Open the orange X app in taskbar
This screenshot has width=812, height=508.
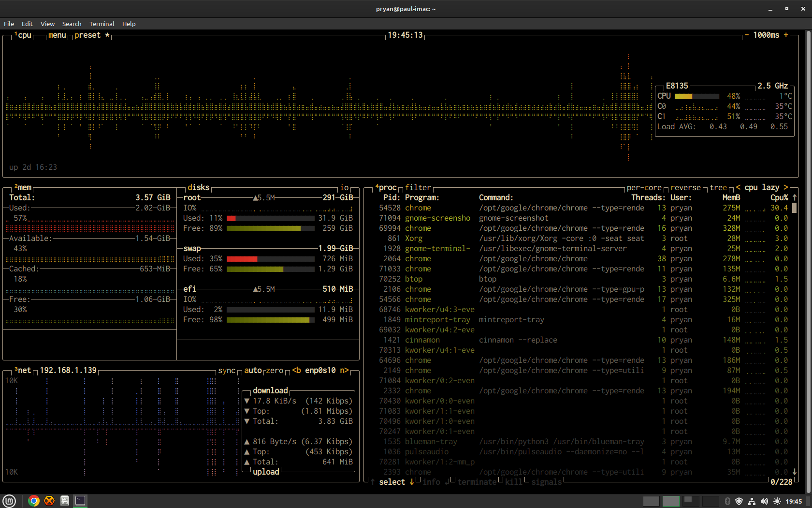tap(49, 501)
